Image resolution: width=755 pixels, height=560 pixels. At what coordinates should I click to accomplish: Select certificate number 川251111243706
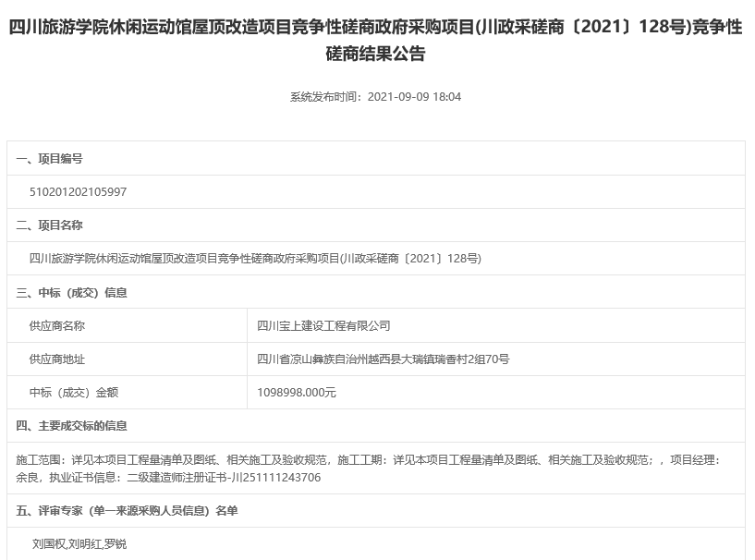click(x=276, y=477)
